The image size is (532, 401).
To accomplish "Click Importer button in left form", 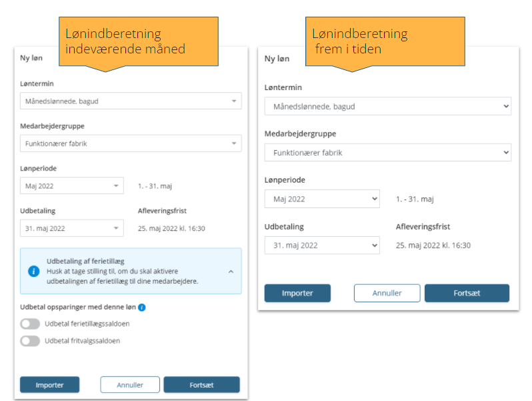I will click(x=49, y=385).
